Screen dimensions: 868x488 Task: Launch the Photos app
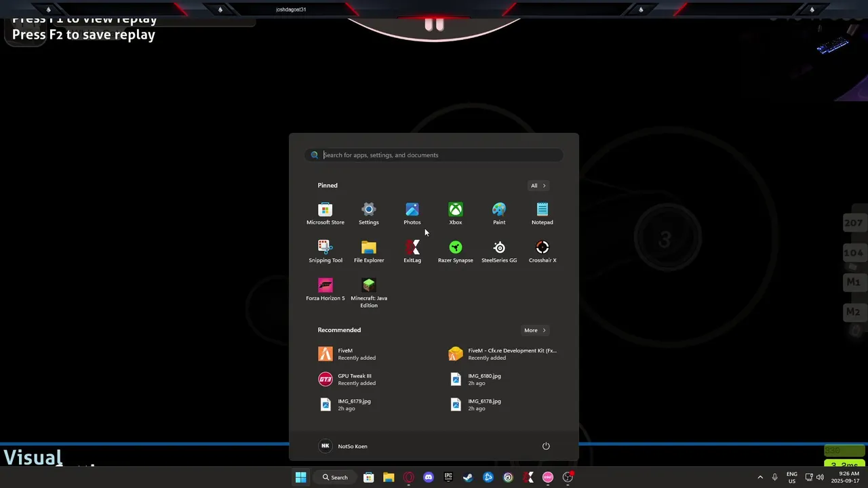point(412,213)
